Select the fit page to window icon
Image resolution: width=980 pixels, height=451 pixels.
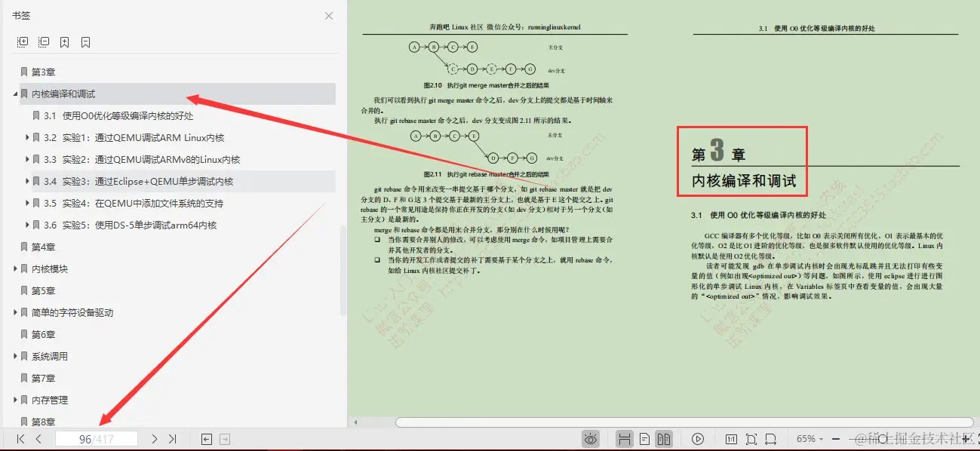(x=751, y=439)
